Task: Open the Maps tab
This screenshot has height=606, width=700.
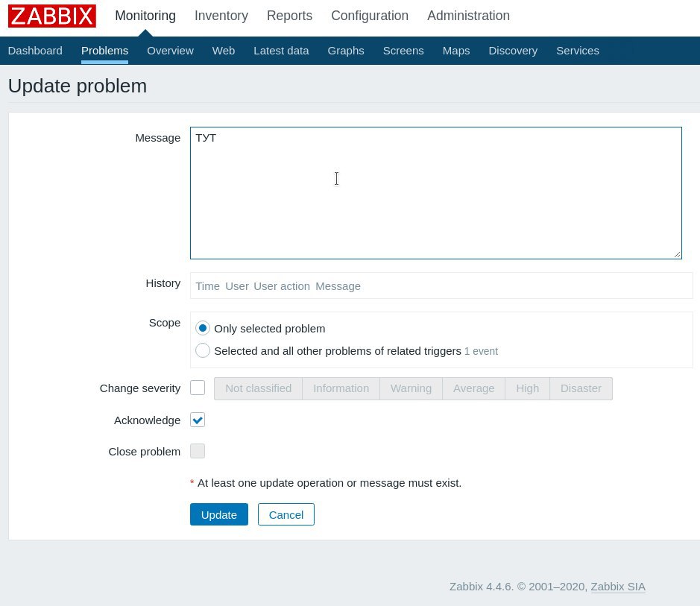Action: tap(455, 51)
